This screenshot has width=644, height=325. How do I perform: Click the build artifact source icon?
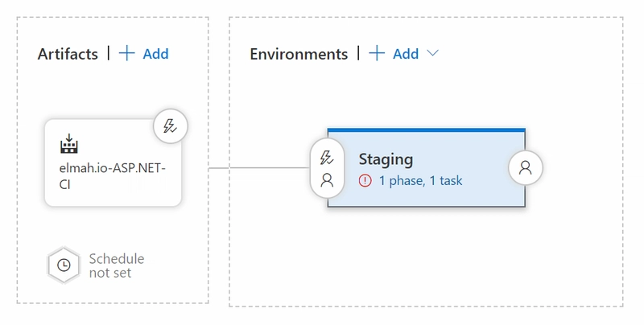[x=69, y=144]
